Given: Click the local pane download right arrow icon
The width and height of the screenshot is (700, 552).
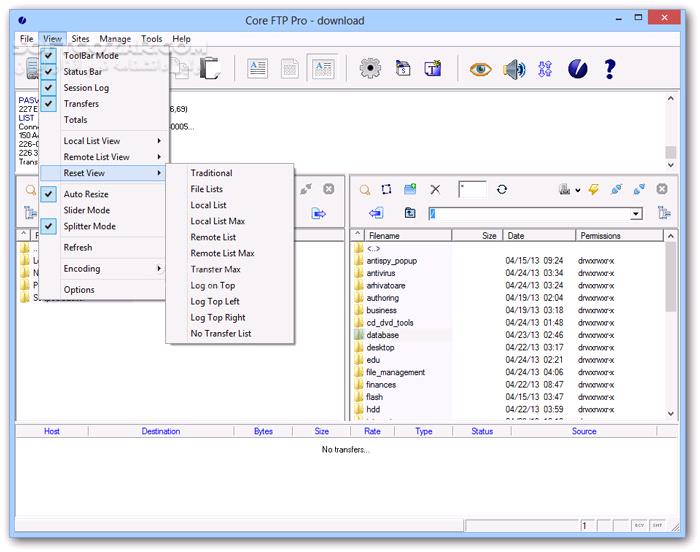Looking at the screenshot, I should [318, 213].
